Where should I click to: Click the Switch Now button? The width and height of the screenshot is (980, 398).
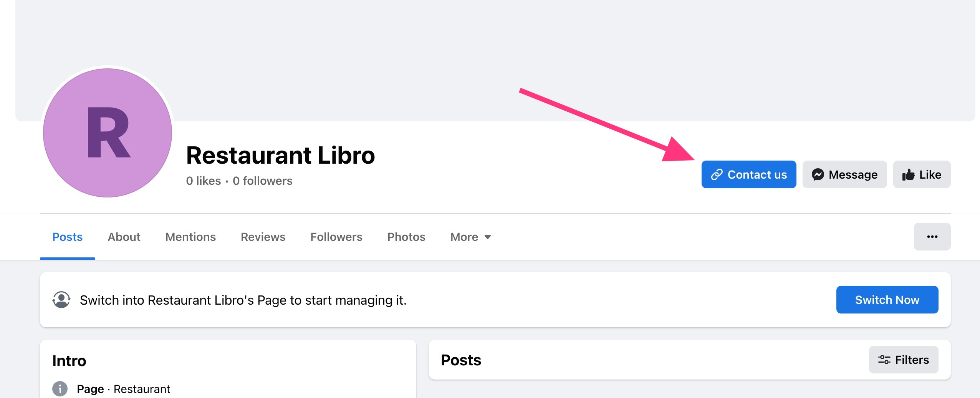click(x=887, y=300)
